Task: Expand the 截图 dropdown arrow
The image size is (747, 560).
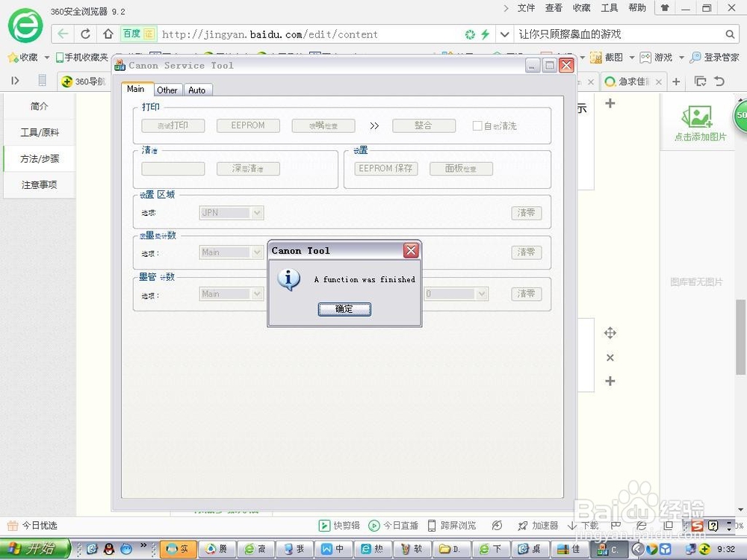Action: [x=632, y=57]
